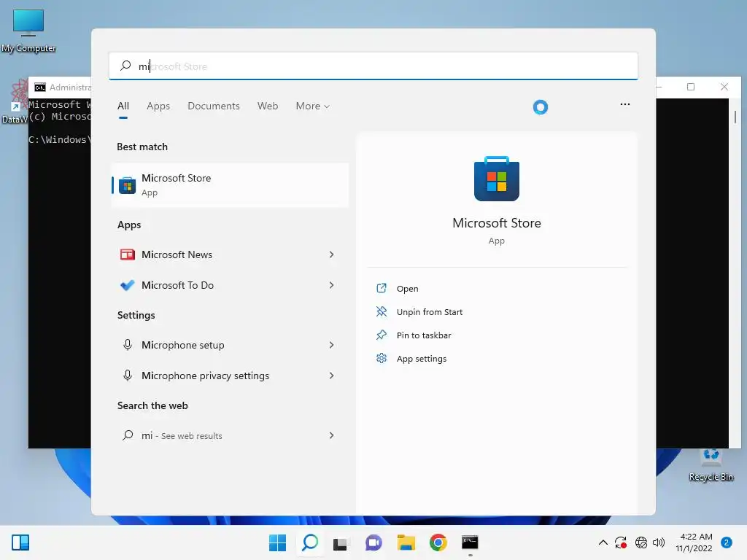Click 'mi - See web results' text
The height and width of the screenshot is (560, 747).
pyautogui.click(x=182, y=435)
